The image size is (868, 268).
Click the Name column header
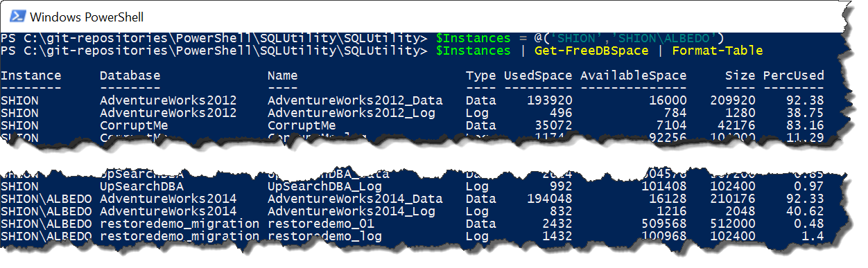(283, 75)
